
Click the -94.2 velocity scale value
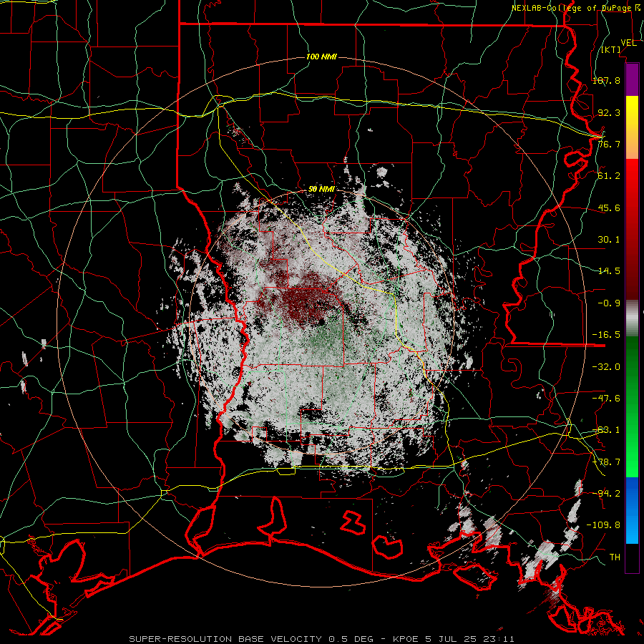coord(606,494)
